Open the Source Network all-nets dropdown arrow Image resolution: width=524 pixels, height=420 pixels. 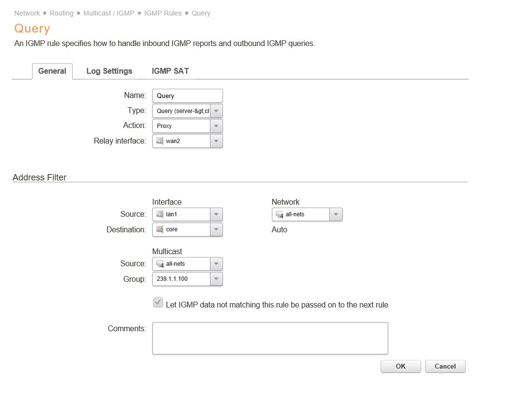click(336, 214)
